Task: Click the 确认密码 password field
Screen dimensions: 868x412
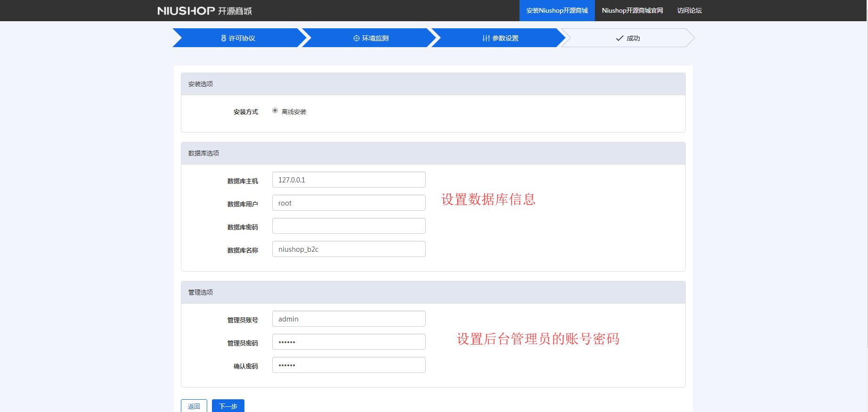Action: (x=349, y=365)
